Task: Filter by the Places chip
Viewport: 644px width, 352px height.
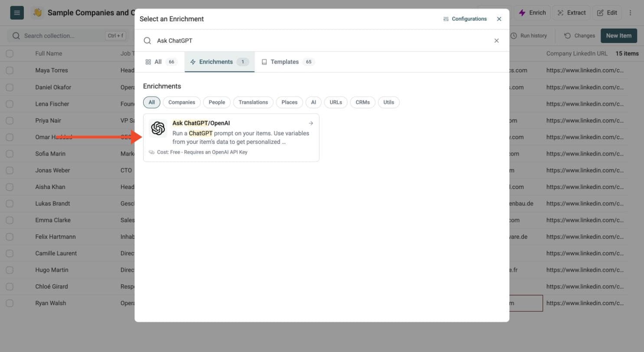Action: point(289,102)
